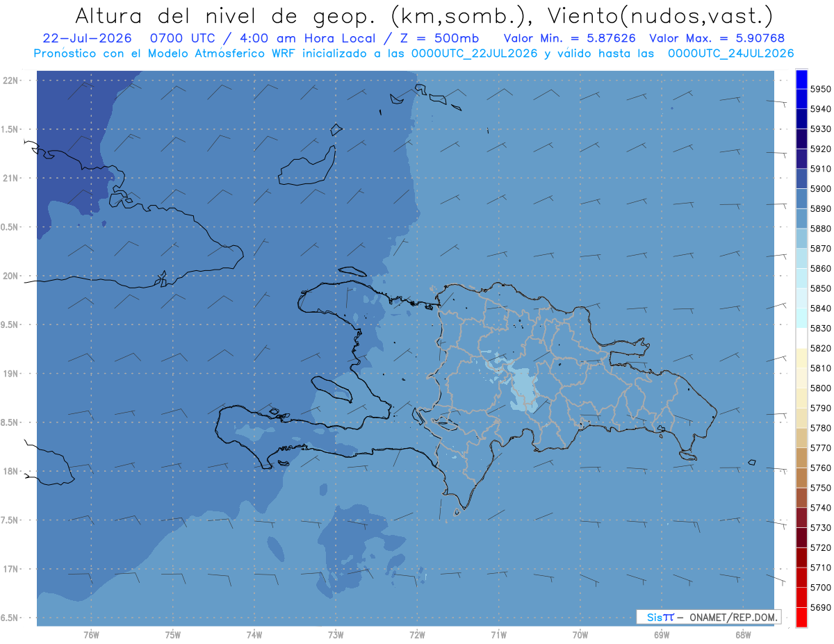
Task: Click the '22-Jul-2026' date text
Action: pos(88,38)
